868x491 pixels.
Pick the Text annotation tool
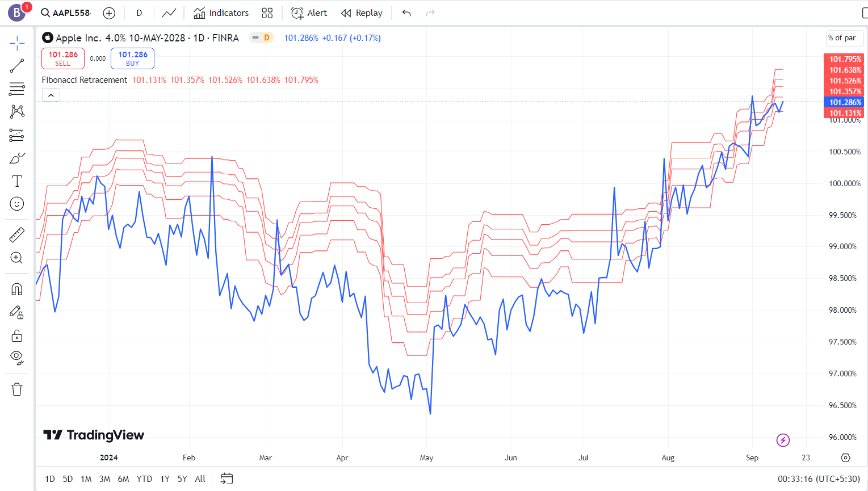click(x=17, y=181)
